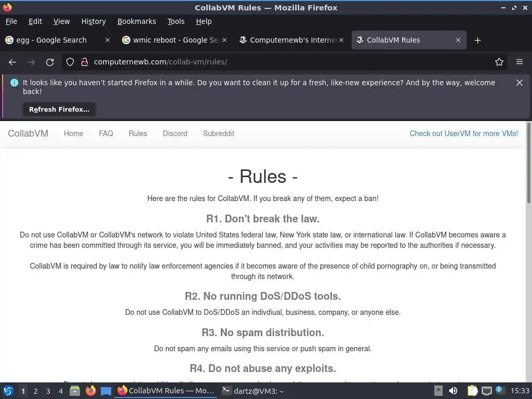Go forward with the forward arrow
532x399 pixels.
pos(31,62)
